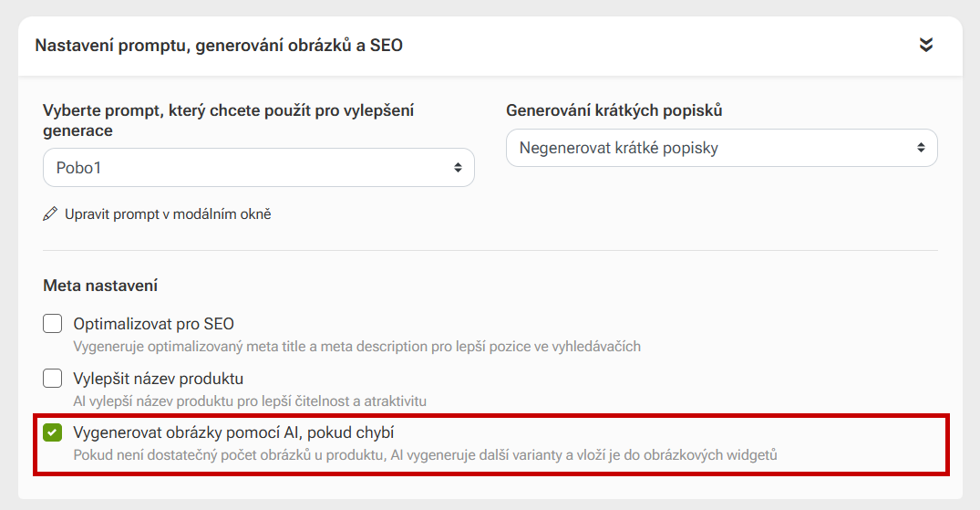Open the Pobo1 prompt dropdown
The width and height of the screenshot is (980, 510).
pos(258,168)
